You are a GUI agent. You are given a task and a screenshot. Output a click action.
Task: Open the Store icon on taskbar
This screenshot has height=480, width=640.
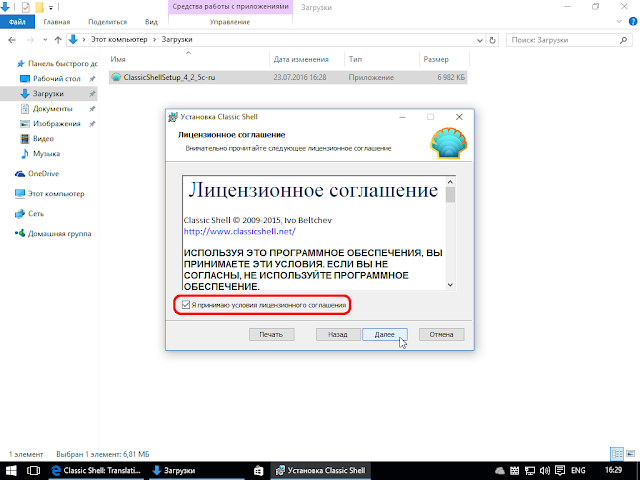[258, 471]
